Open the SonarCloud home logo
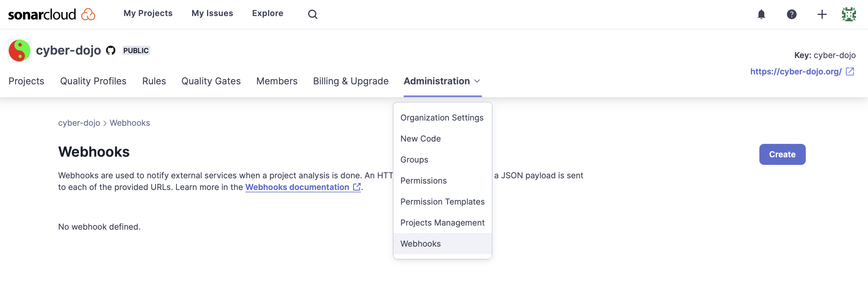The image size is (868, 300). point(52,14)
